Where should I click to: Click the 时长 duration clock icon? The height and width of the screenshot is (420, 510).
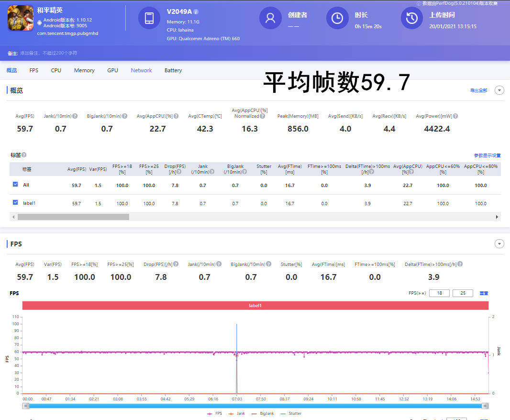tap(337, 19)
